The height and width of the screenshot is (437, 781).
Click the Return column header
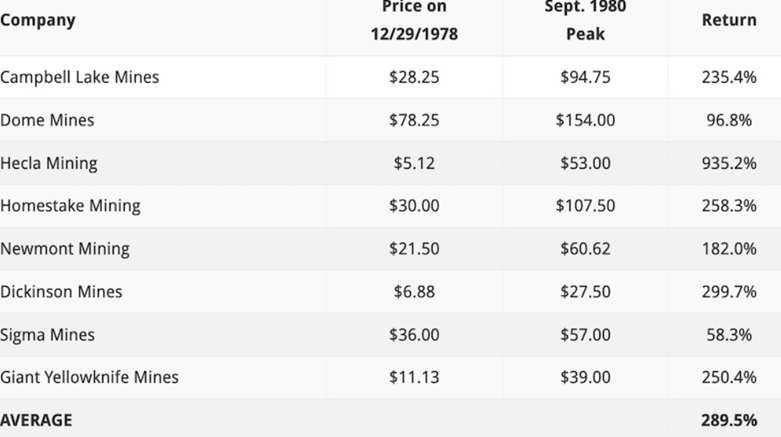[728, 20]
